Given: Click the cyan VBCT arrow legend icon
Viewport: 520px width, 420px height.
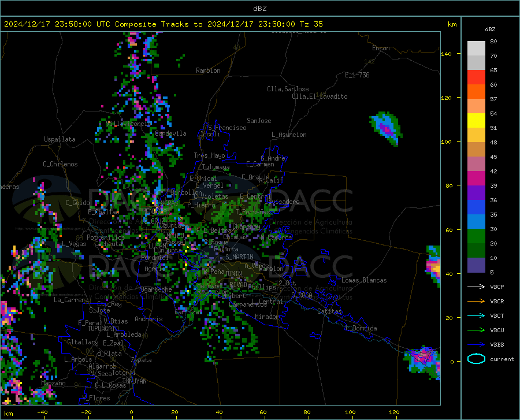Looking at the screenshot, I should pyautogui.click(x=476, y=315).
